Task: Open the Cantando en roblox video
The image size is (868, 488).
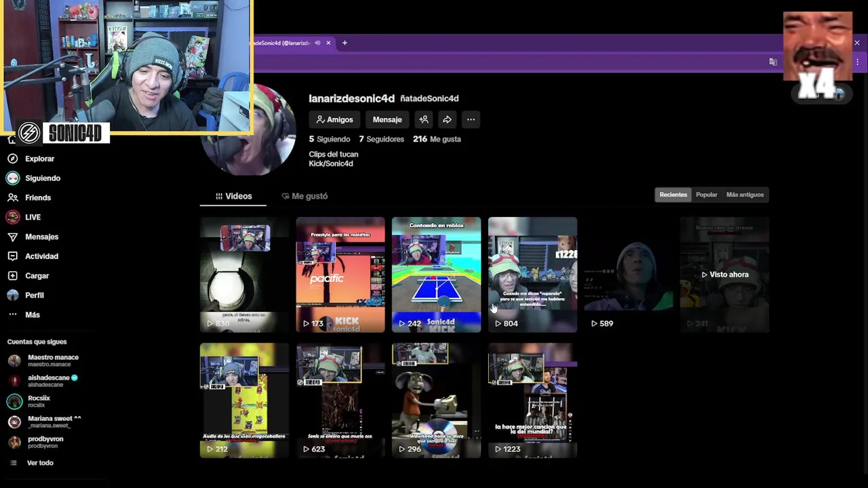Action: point(437,274)
